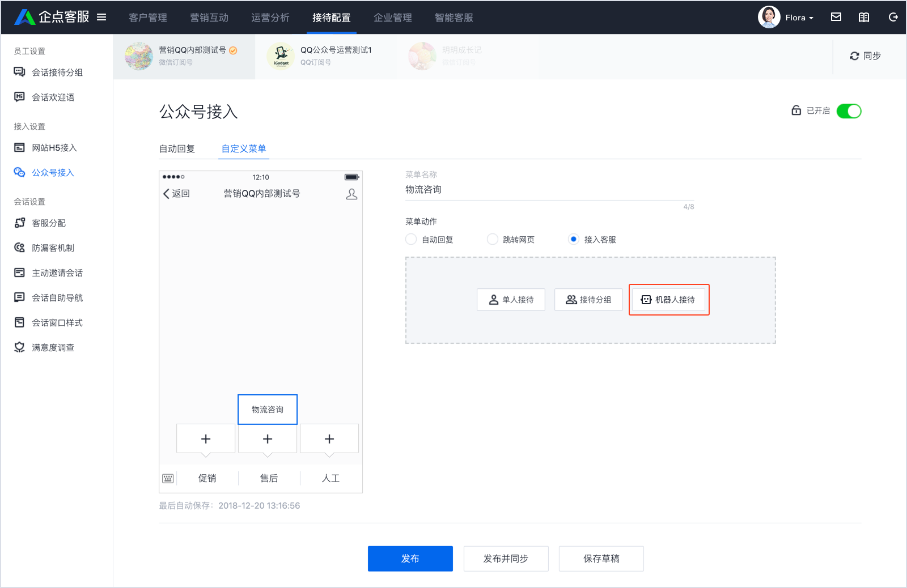Open the mail envelope icon
Viewport: 907px width, 588px height.
[x=836, y=17]
